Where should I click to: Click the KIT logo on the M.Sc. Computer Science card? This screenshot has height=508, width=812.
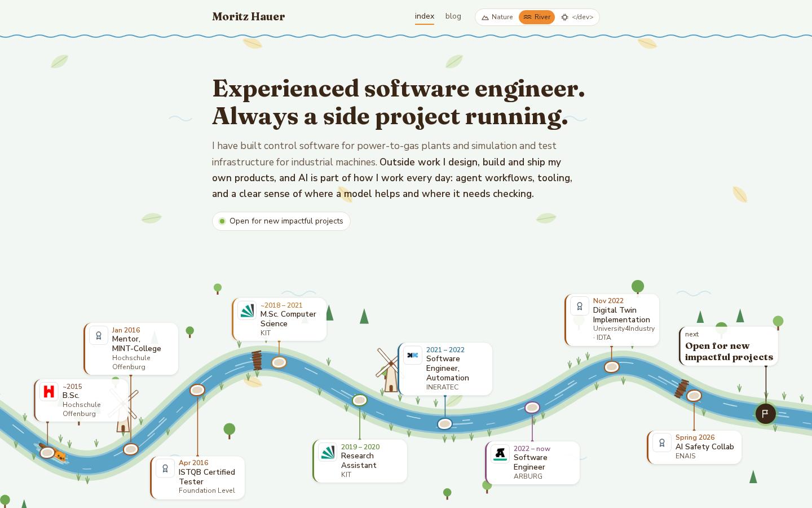pos(247,310)
